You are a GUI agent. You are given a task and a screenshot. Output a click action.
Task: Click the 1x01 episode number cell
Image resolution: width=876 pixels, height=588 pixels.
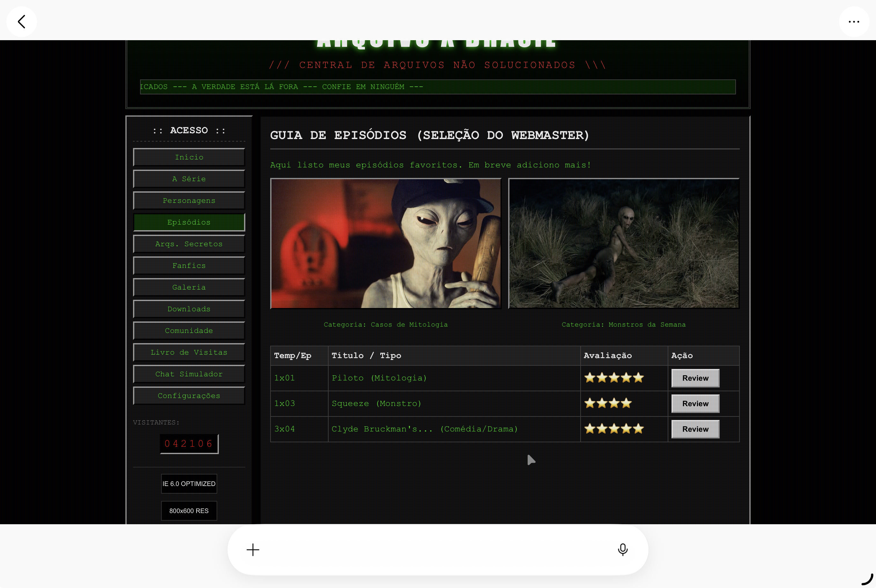click(299, 378)
